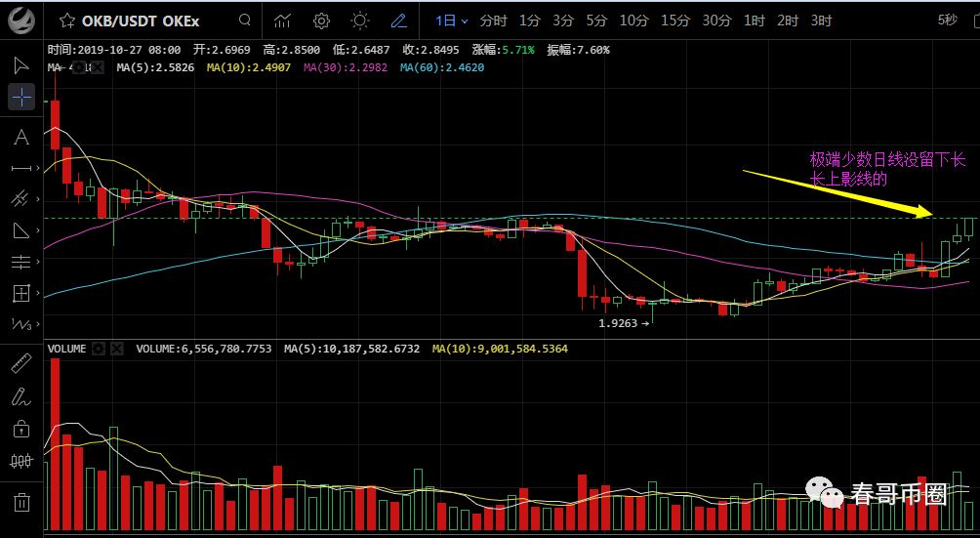Switch to 分时 time-sharing interval
Screen dimensions: 980x538
click(x=493, y=21)
